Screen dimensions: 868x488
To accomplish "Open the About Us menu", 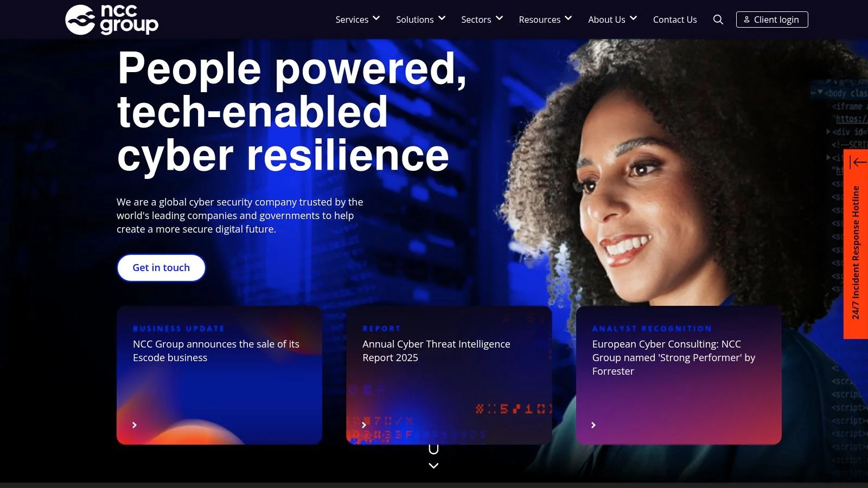I will pyautogui.click(x=612, y=20).
